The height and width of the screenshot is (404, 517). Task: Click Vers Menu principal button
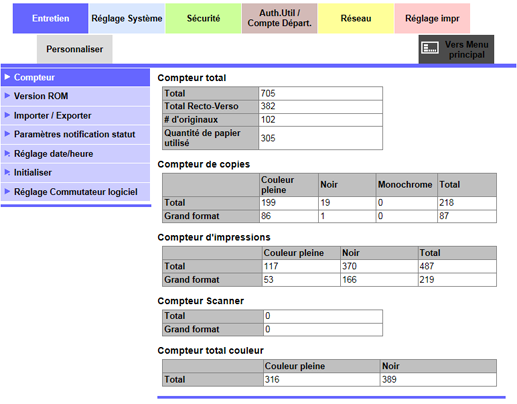(456, 49)
